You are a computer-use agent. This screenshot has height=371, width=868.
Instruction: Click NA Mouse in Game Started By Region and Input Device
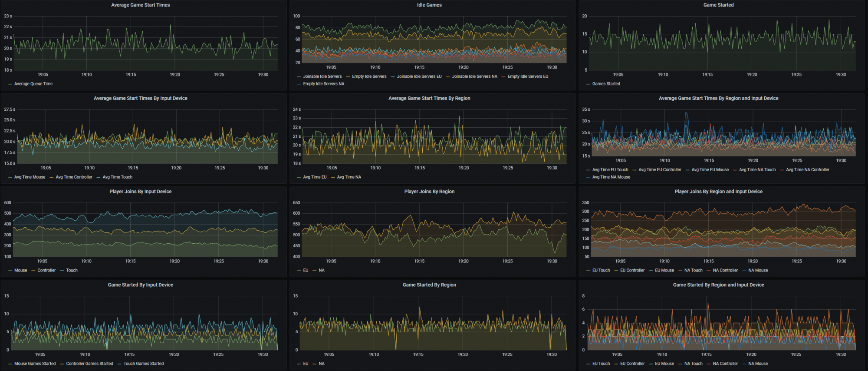click(x=758, y=364)
